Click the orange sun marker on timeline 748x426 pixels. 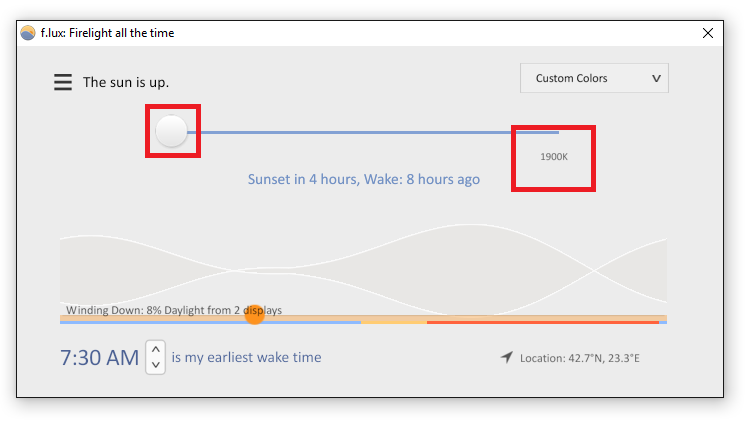pyautogui.click(x=254, y=315)
